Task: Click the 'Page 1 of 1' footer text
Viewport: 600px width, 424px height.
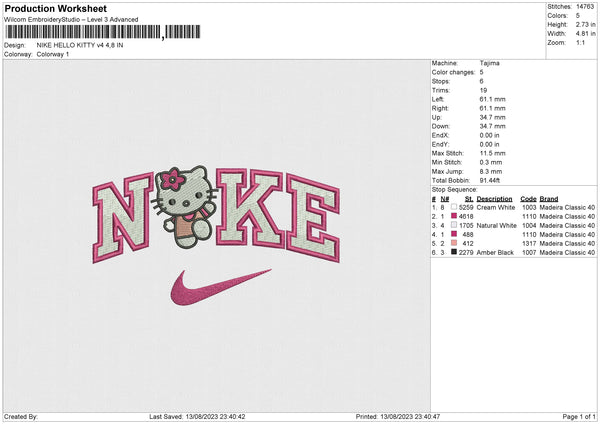Action: [x=579, y=416]
